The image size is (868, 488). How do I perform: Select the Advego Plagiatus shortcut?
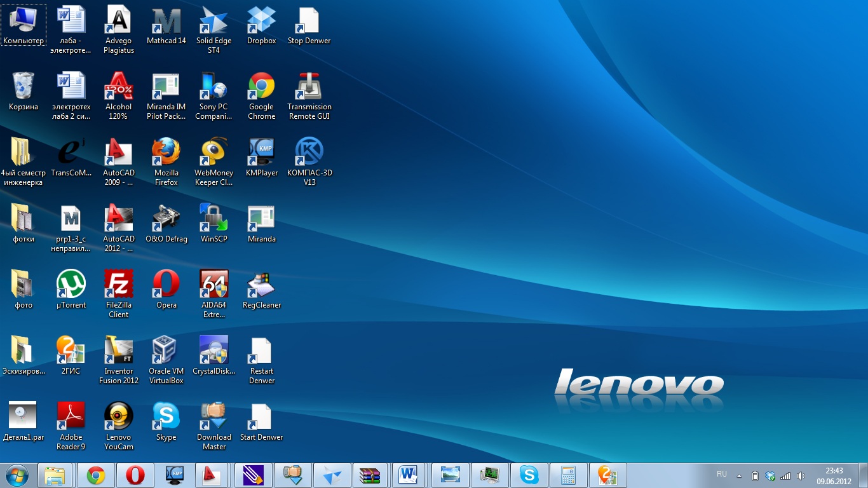pyautogui.click(x=119, y=30)
